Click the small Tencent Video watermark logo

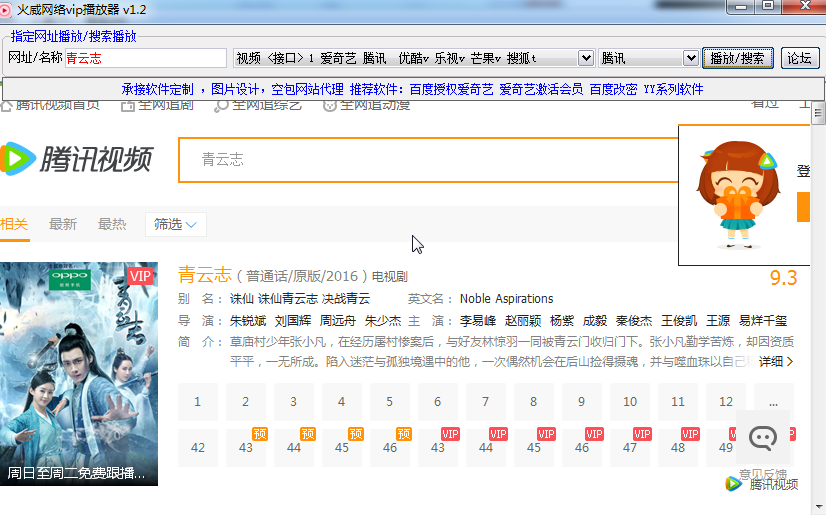click(x=762, y=484)
